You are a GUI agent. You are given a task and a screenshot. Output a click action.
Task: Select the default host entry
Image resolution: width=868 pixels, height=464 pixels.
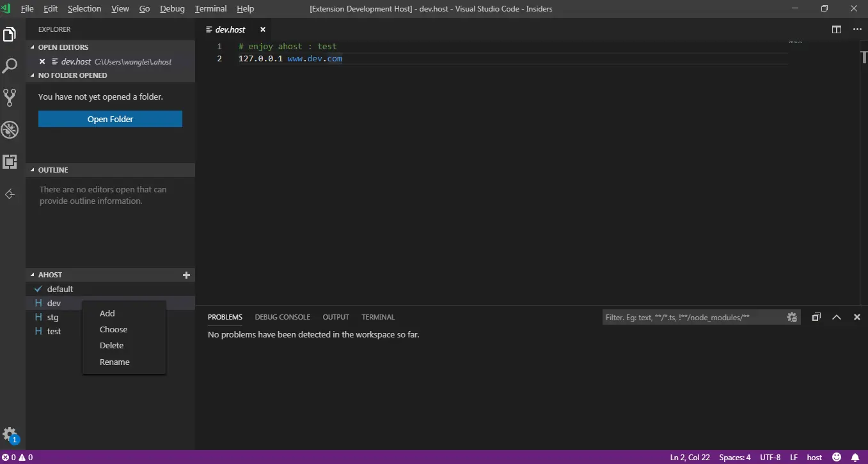tap(110, 289)
